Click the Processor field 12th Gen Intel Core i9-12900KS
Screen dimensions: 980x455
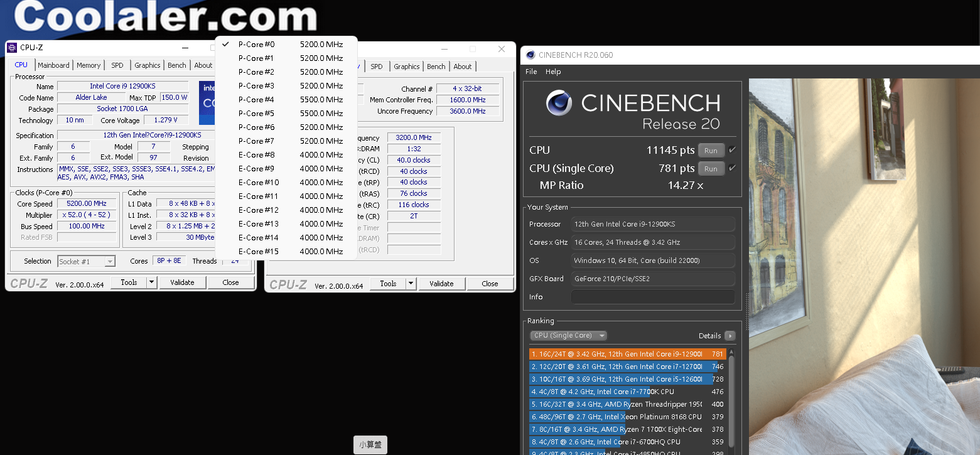pyautogui.click(x=653, y=224)
